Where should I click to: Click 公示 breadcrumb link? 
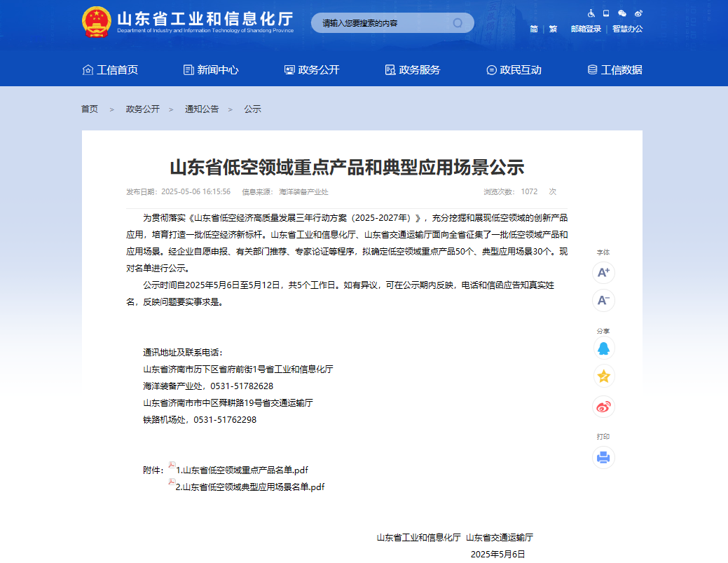pos(252,109)
